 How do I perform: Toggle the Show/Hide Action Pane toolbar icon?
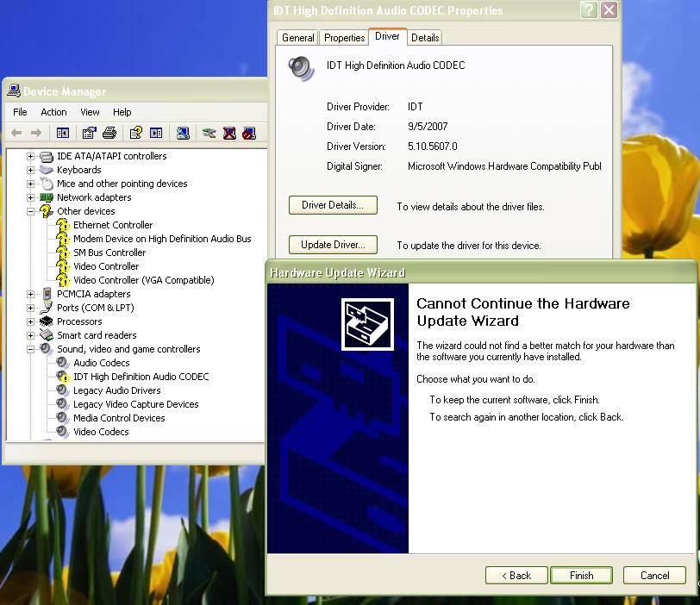pyautogui.click(x=156, y=133)
